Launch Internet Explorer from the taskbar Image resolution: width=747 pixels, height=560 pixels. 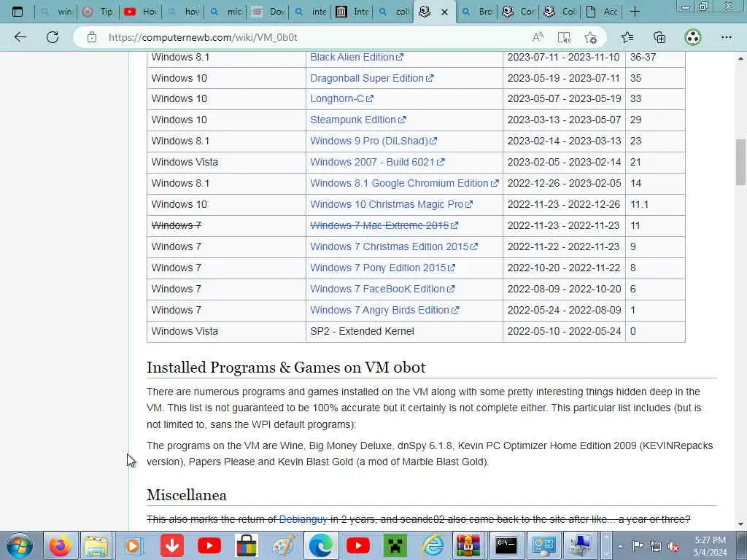[x=432, y=545]
